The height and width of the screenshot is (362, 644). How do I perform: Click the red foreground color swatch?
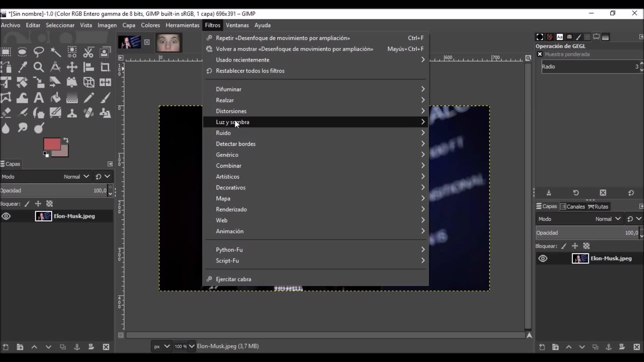click(x=52, y=144)
